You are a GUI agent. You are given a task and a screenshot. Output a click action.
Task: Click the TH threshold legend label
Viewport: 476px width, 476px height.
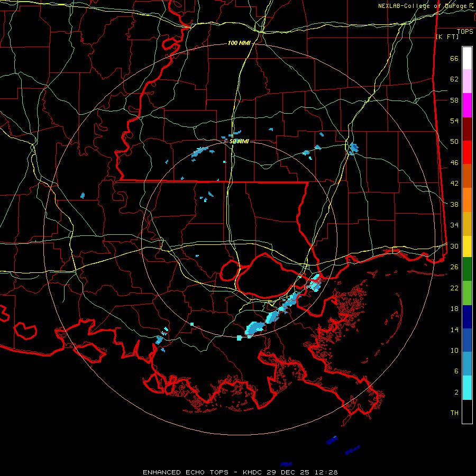pyautogui.click(x=454, y=413)
